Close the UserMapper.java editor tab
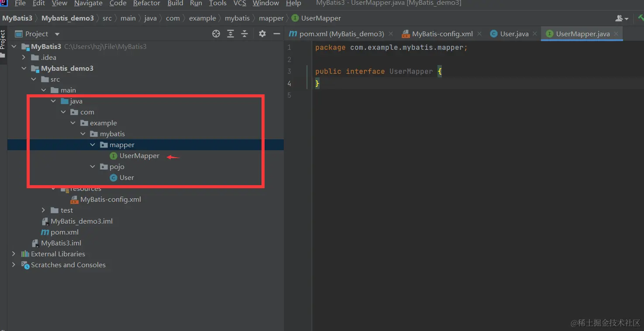The width and height of the screenshot is (644, 331). [x=616, y=34]
